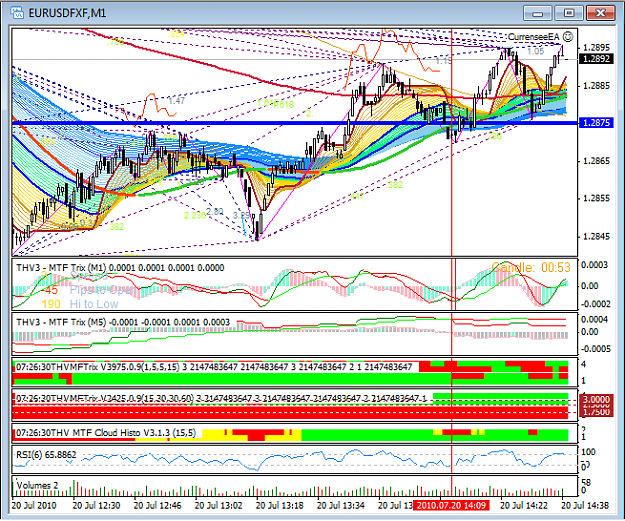This screenshot has width=625, height=521.
Task: Click the 20 Jul 2010 date axis label
Action: coord(34,505)
